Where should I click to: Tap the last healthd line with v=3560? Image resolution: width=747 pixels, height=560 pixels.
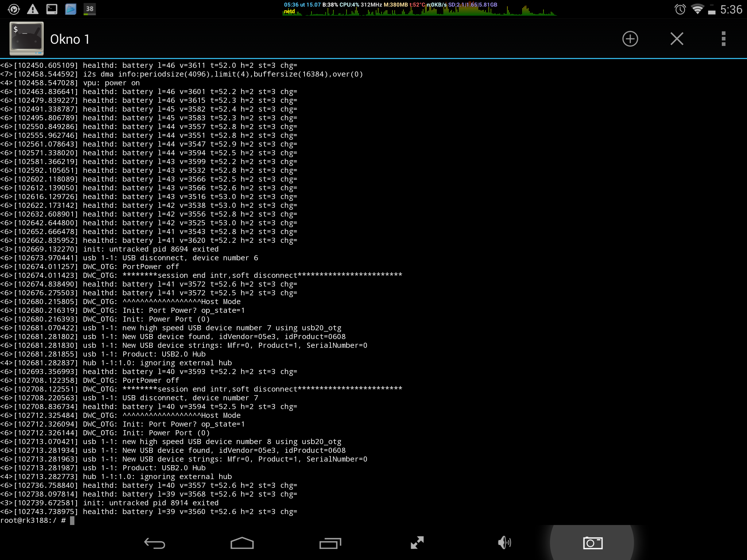tap(149, 512)
